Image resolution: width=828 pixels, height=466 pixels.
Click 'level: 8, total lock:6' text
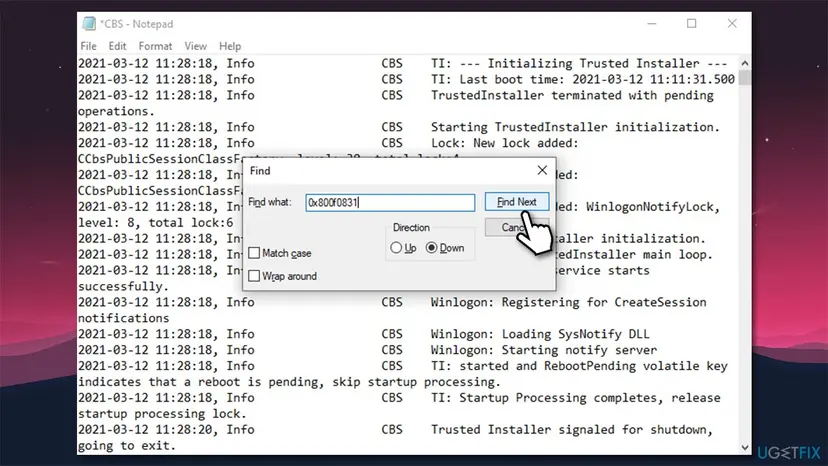pos(156,223)
